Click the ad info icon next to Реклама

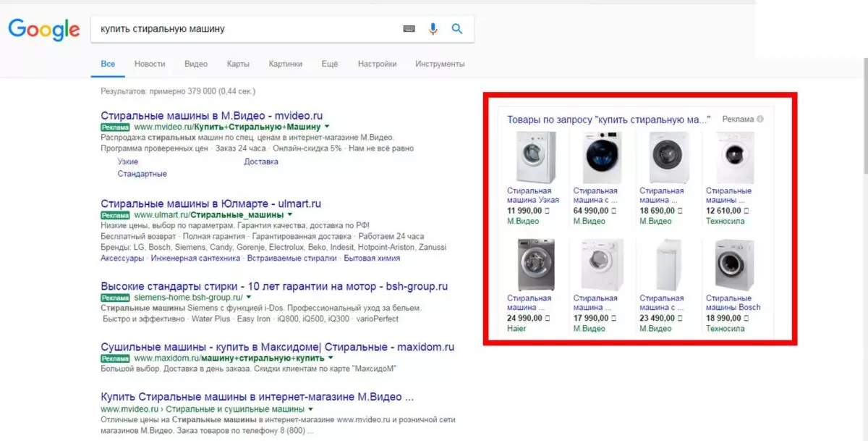pos(760,119)
